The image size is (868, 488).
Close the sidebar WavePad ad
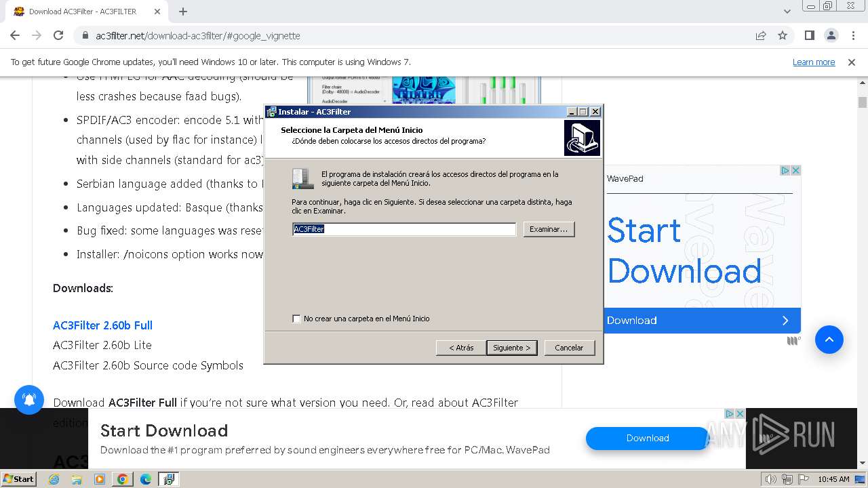pos(796,170)
